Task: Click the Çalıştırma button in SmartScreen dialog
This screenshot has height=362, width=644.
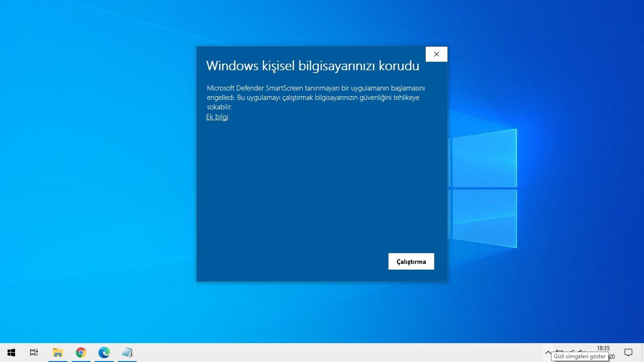Action: point(411,262)
